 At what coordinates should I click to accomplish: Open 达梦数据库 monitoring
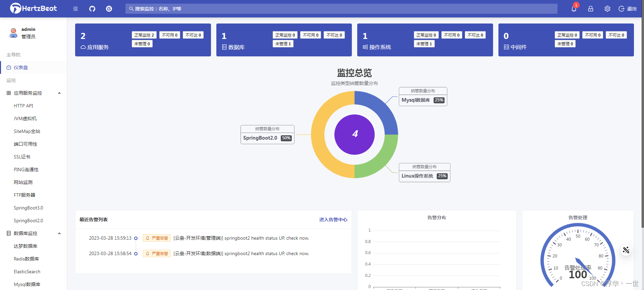coord(25,246)
